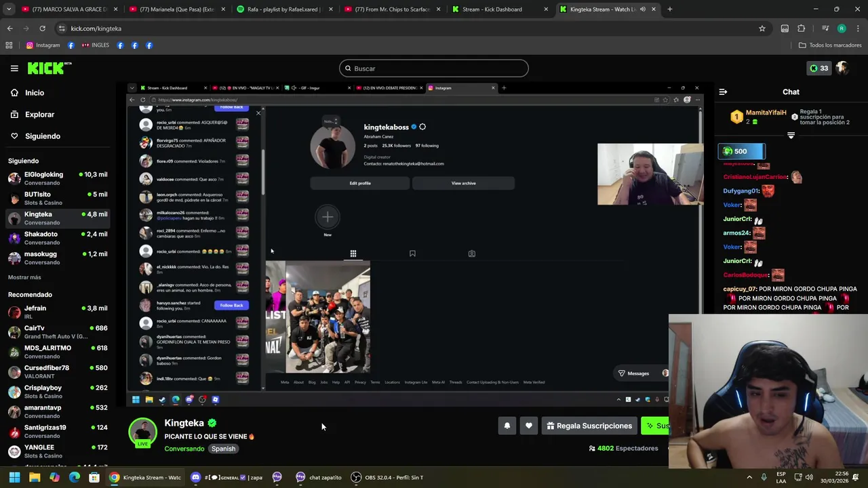Expand the gift leaderboard chevron in chat
This screenshot has width=868, height=488.
[x=791, y=136]
